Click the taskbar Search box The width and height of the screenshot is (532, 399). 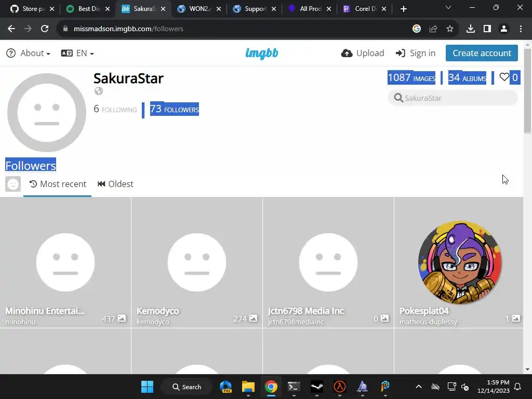coord(187,387)
